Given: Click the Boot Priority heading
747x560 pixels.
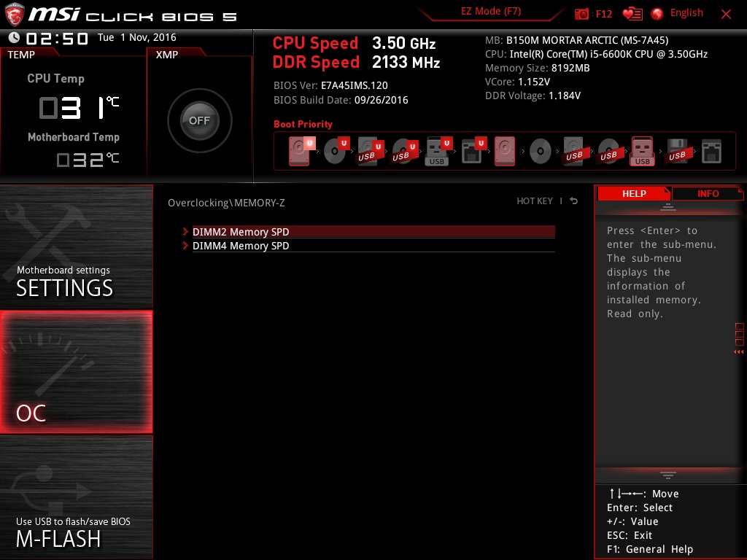Looking at the screenshot, I should coord(303,124).
